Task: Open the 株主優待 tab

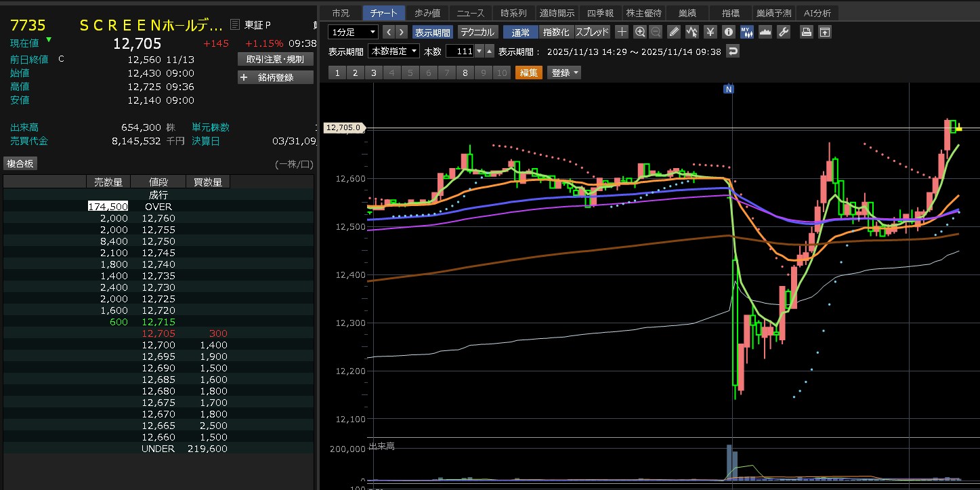Action: tap(643, 13)
